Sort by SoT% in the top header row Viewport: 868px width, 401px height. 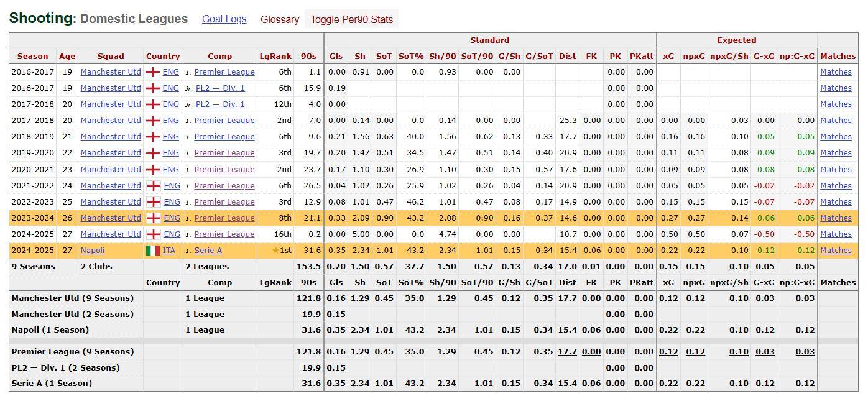(411, 56)
